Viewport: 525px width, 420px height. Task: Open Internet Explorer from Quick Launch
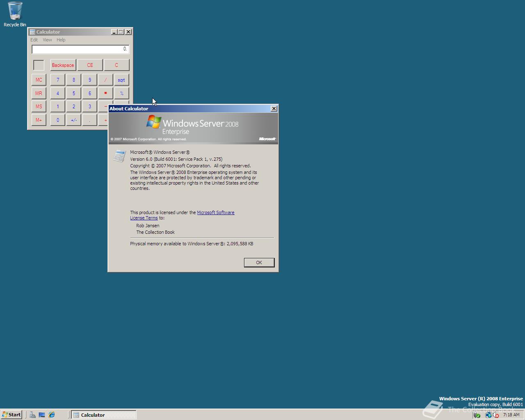[52, 415]
